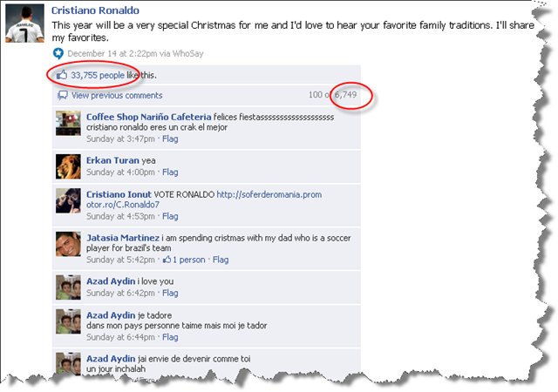Open the WhoSay source link
The width and height of the screenshot is (558, 392).
(x=188, y=54)
